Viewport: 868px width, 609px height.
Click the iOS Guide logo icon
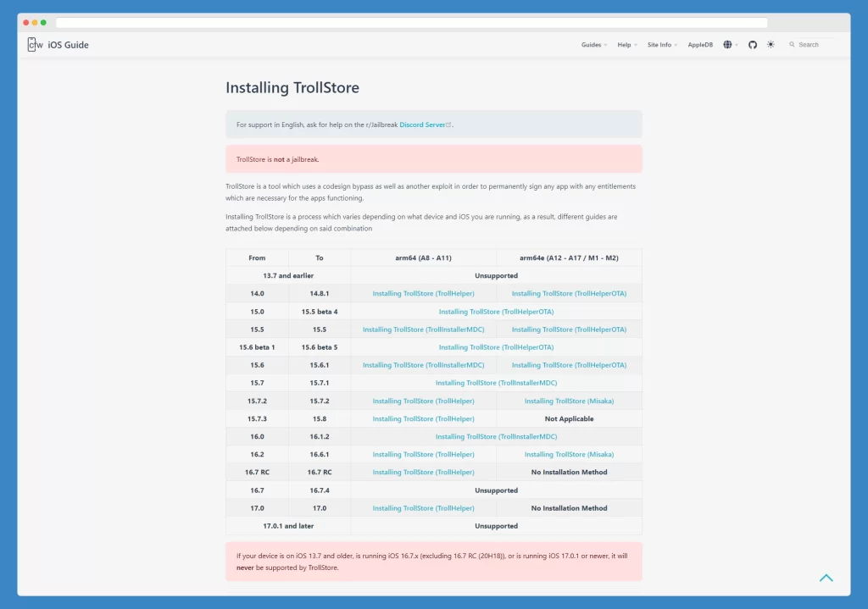click(x=35, y=45)
